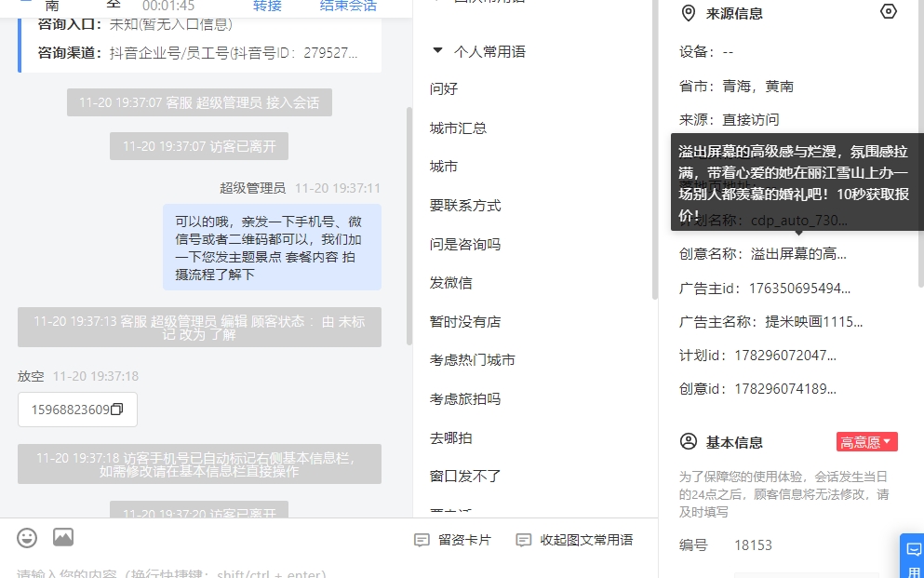The image size is (924, 578).
Task: Open the image upload icon in the chat toolbar
Action: click(63, 537)
